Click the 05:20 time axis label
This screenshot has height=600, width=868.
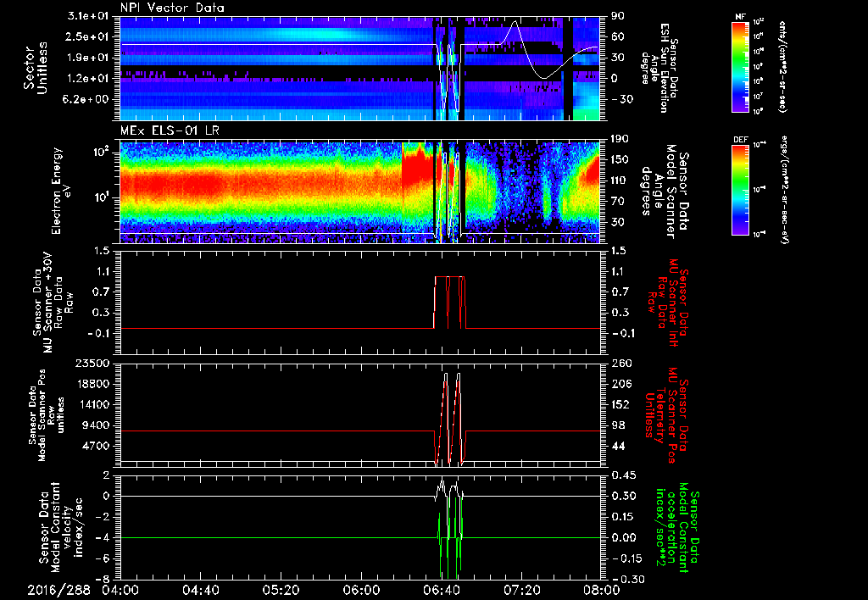point(281,590)
